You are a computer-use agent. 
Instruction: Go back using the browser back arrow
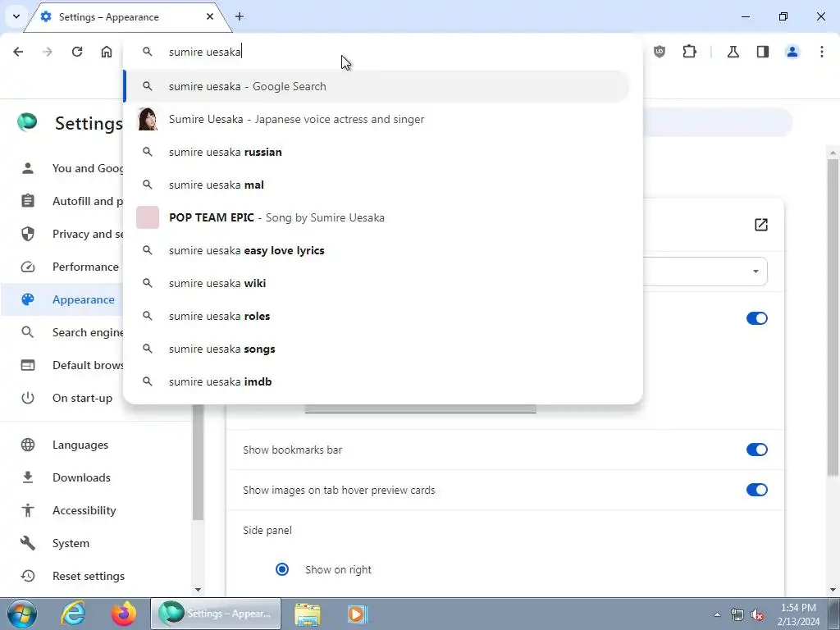click(18, 52)
